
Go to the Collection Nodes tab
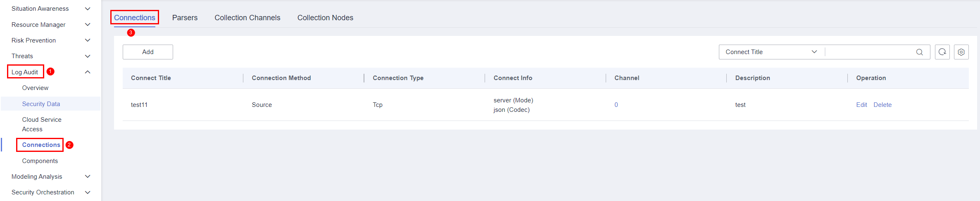(325, 18)
